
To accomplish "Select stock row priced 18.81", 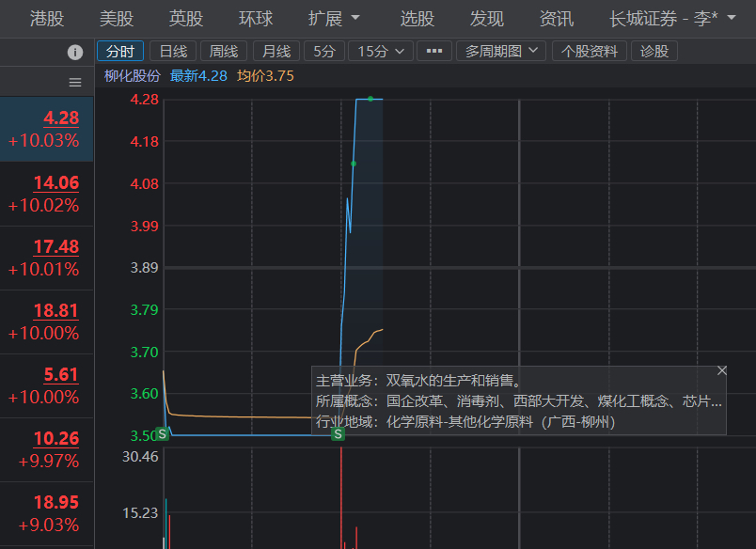I will [47, 322].
